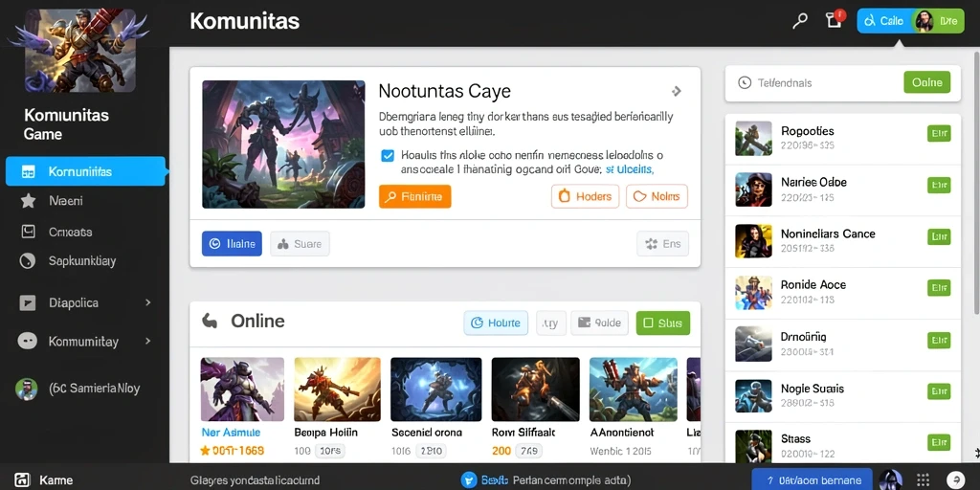980x490 pixels.
Task: Expand the Diapolica sidebar chevron
Action: (148, 302)
